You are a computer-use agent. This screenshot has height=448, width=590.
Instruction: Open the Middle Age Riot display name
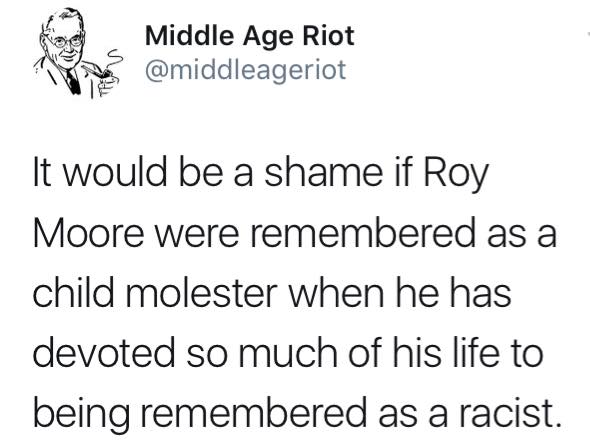(249, 36)
